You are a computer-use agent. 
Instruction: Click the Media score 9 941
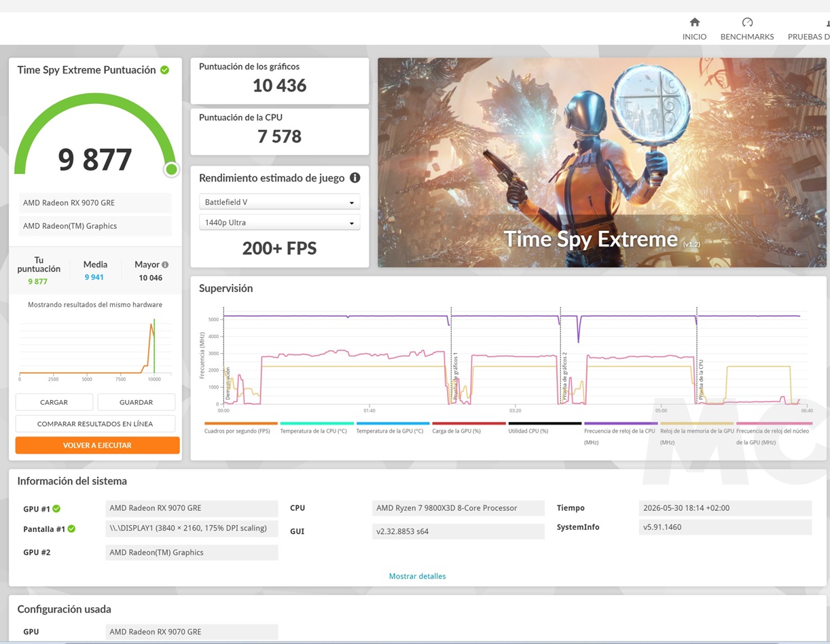tap(94, 277)
